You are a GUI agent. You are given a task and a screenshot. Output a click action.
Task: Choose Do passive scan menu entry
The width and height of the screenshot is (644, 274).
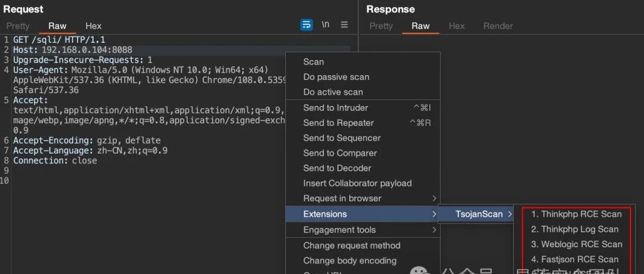point(363,77)
